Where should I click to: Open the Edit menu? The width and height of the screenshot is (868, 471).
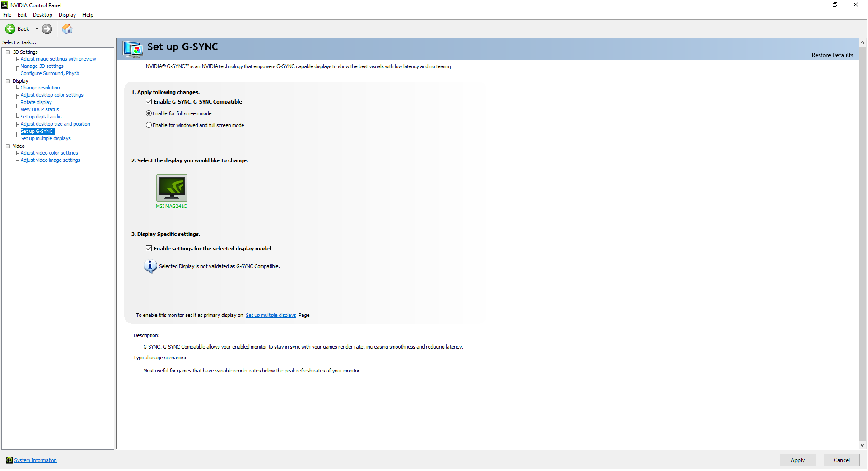tap(22, 15)
